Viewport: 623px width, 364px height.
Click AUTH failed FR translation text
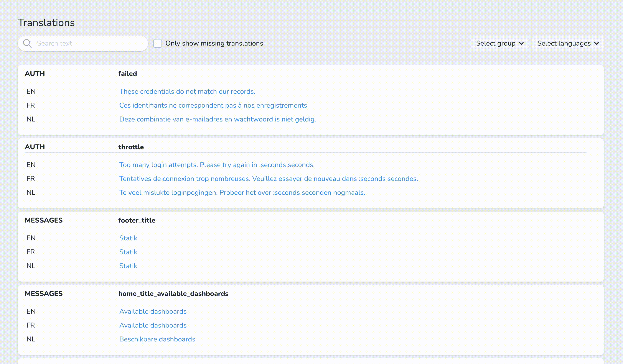tap(213, 105)
